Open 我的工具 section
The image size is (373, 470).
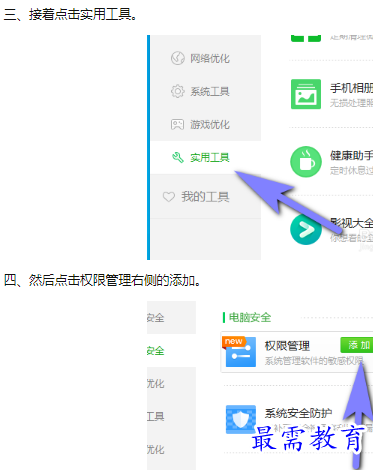click(x=205, y=197)
